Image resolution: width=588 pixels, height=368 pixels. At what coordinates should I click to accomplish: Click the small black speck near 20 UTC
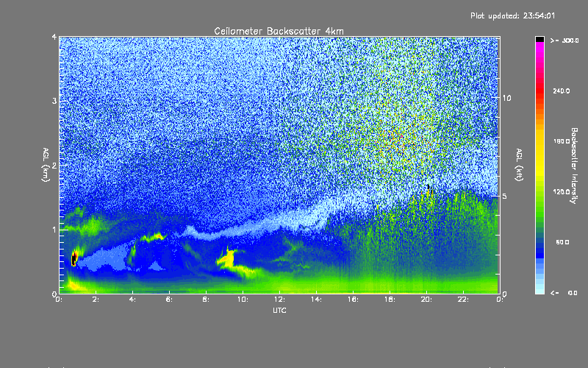[429, 187]
